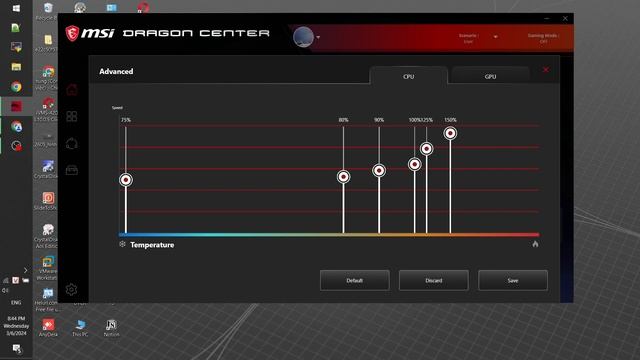The height and width of the screenshot is (360, 640).
Task: Click the 75% fan speed handle
Action: [126, 180]
